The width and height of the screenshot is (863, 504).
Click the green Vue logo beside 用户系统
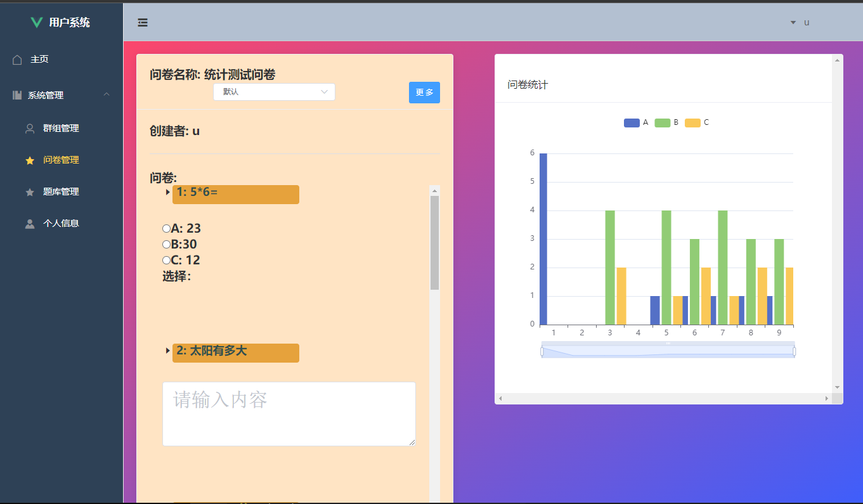pos(37,22)
